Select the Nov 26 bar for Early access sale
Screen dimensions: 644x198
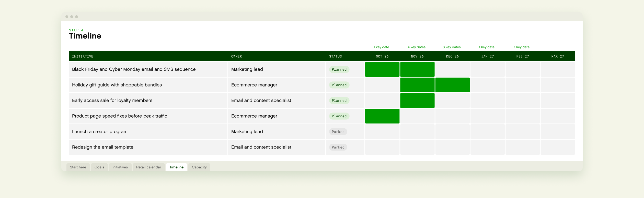pyautogui.click(x=417, y=101)
